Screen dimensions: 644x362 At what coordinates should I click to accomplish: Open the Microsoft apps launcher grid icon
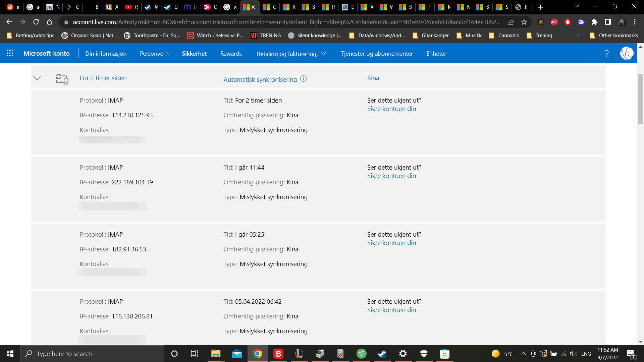10,53
